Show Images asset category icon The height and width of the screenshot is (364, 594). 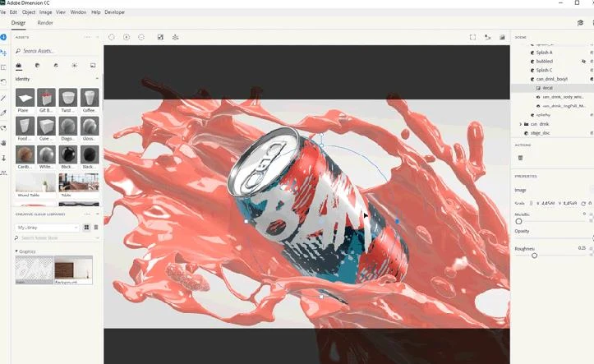[93, 66]
